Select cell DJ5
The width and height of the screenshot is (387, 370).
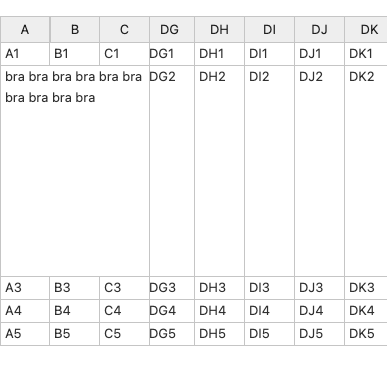click(320, 334)
